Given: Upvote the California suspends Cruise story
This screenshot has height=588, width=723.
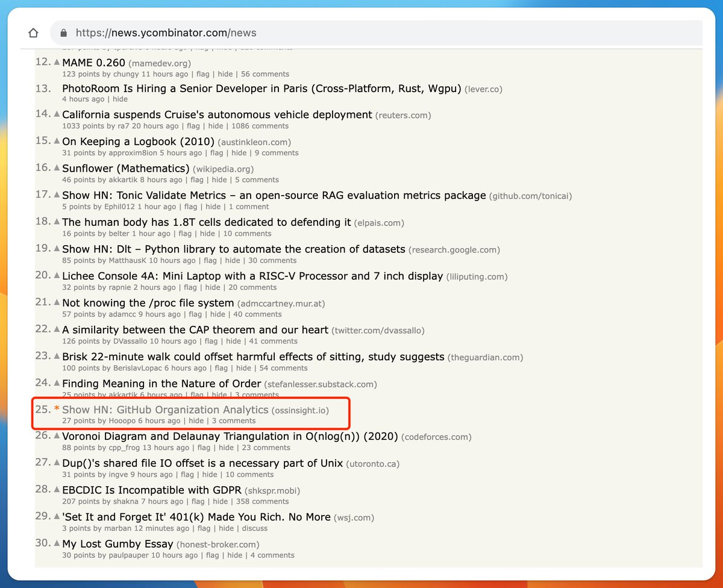Looking at the screenshot, I should [57, 114].
